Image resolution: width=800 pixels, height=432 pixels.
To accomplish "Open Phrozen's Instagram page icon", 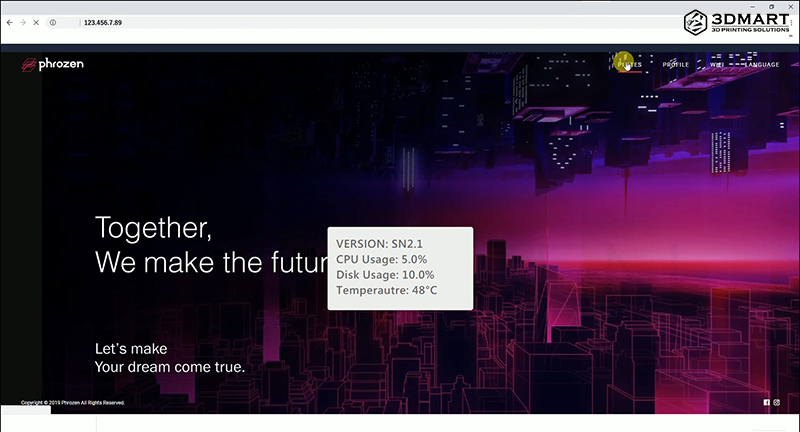I will [x=777, y=402].
